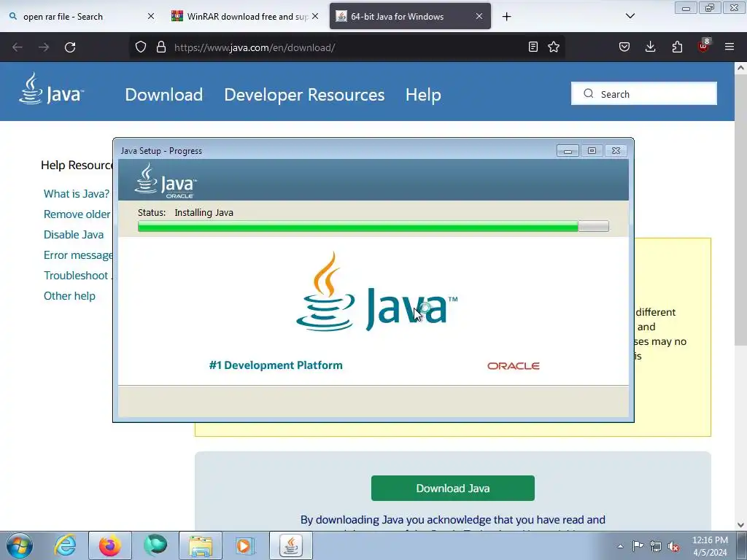Open uBlock Origin extension icon
Viewport: 747px width, 560px height.
point(704,46)
